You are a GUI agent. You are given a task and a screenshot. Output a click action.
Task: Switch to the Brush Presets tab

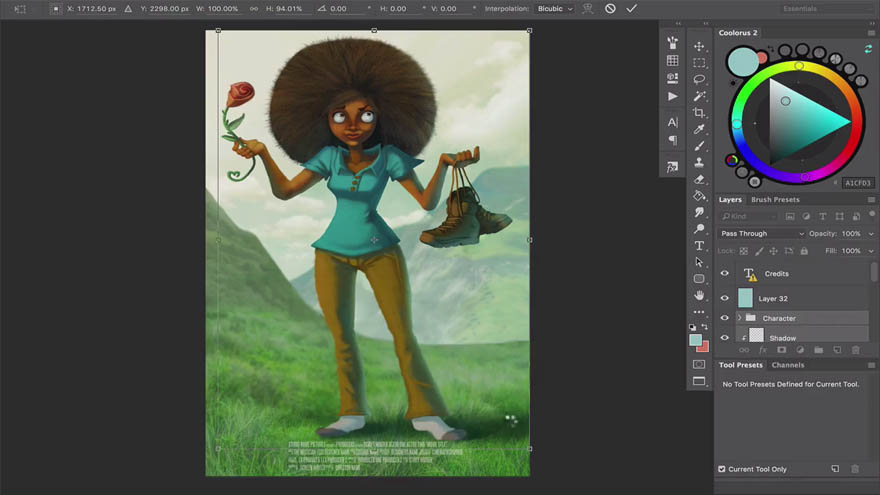pyautogui.click(x=775, y=199)
